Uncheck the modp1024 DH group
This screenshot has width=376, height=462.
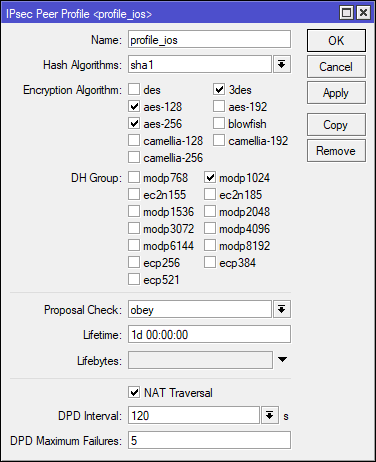pyautogui.click(x=210, y=177)
